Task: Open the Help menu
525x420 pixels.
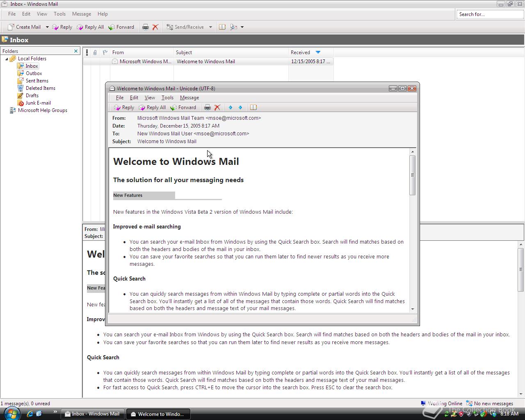Action: tap(103, 14)
